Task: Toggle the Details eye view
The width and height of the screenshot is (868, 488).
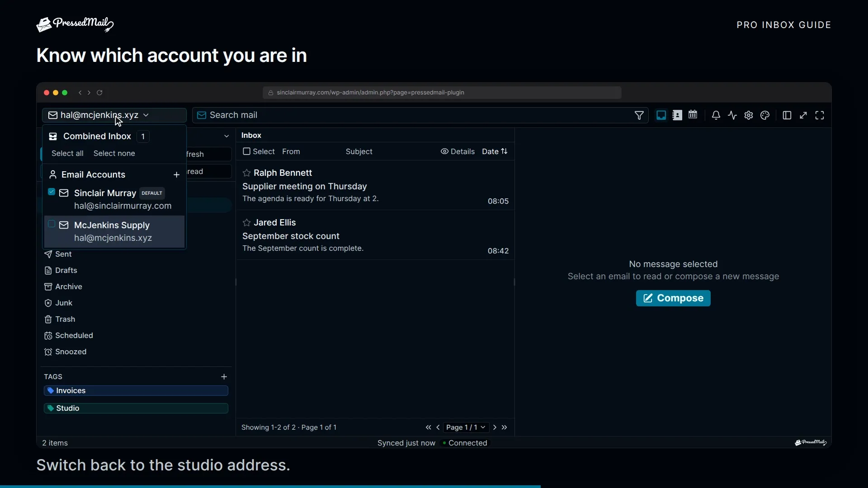Action: [458, 152]
